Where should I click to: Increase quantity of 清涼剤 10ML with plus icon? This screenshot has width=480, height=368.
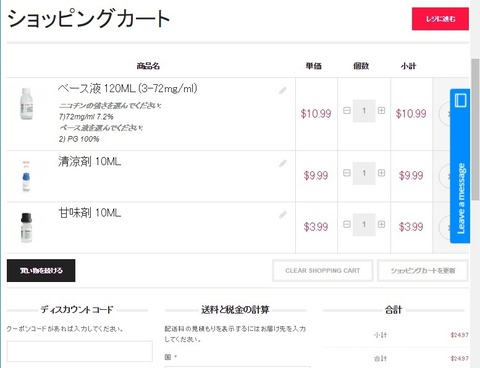pyautogui.click(x=381, y=173)
